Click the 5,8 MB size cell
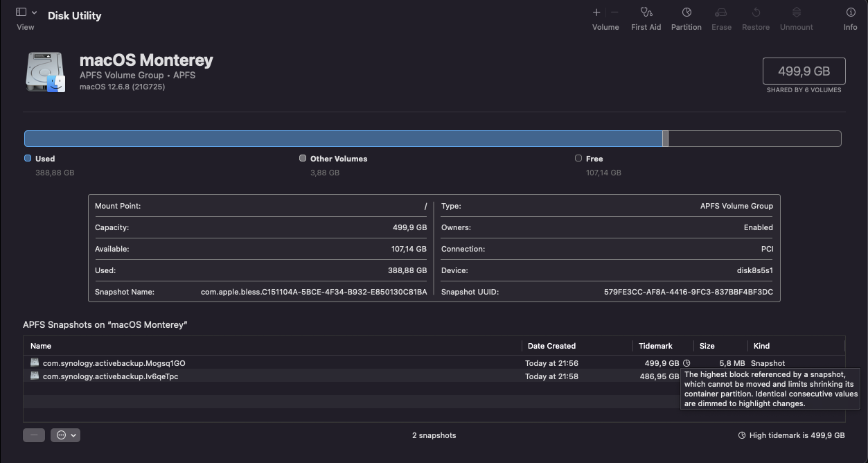This screenshot has width=868, height=463. [732, 363]
